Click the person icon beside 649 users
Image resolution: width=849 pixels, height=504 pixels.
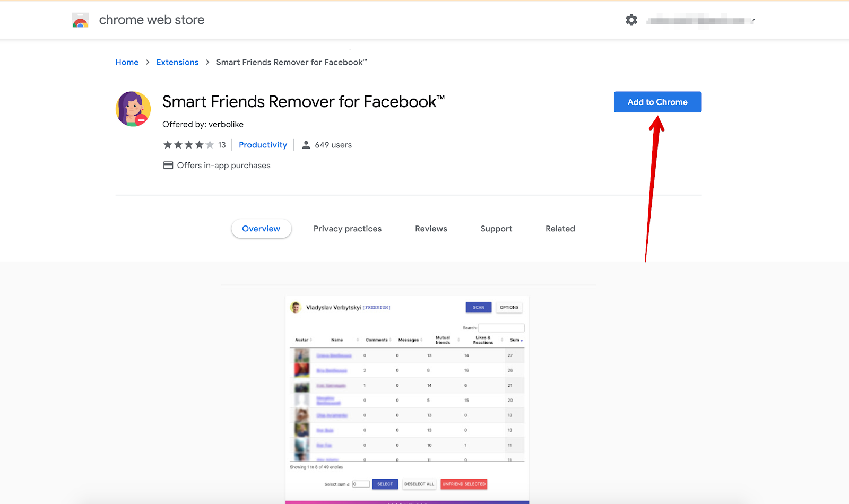[306, 144]
